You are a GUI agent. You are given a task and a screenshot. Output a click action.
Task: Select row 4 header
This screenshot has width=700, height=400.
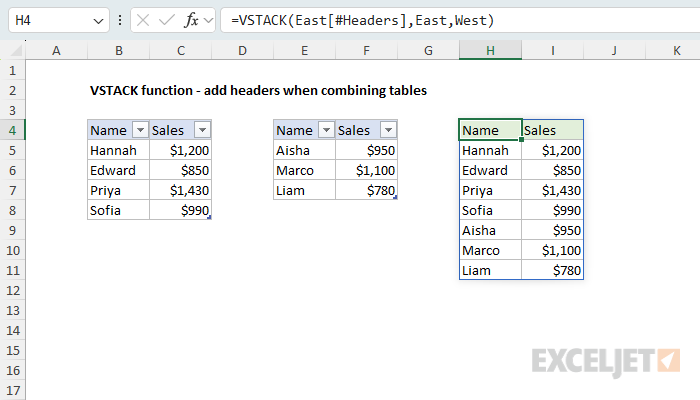12,130
